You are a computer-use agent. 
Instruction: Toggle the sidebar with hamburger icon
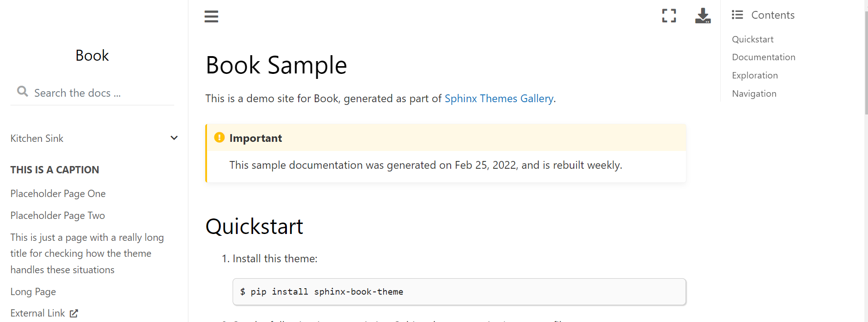[211, 16]
